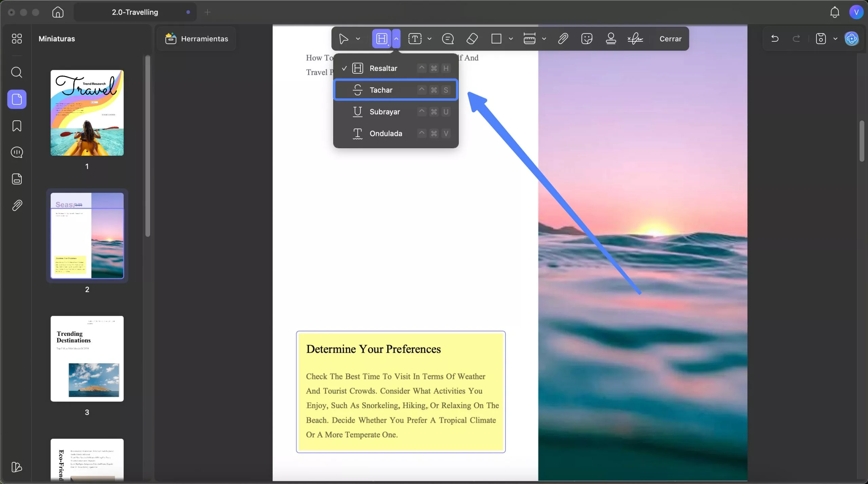Open the Herramientas button
This screenshot has width=868, height=484.
click(x=197, y=39)
